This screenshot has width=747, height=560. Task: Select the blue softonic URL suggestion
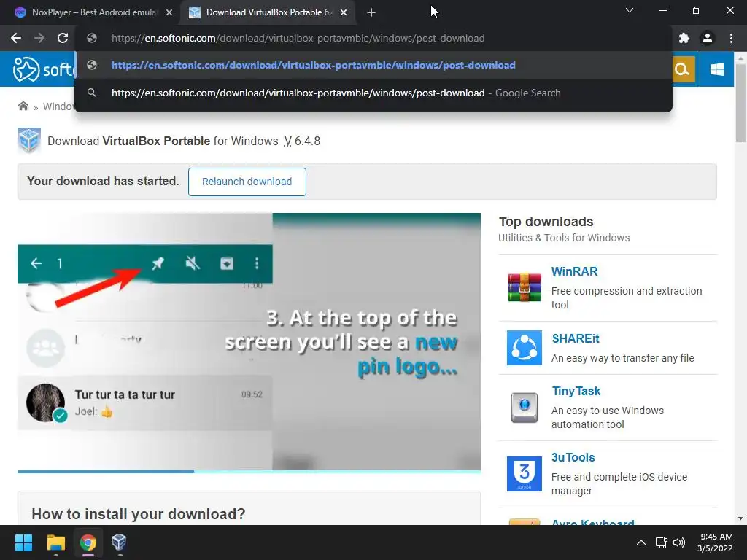(374, 65)
